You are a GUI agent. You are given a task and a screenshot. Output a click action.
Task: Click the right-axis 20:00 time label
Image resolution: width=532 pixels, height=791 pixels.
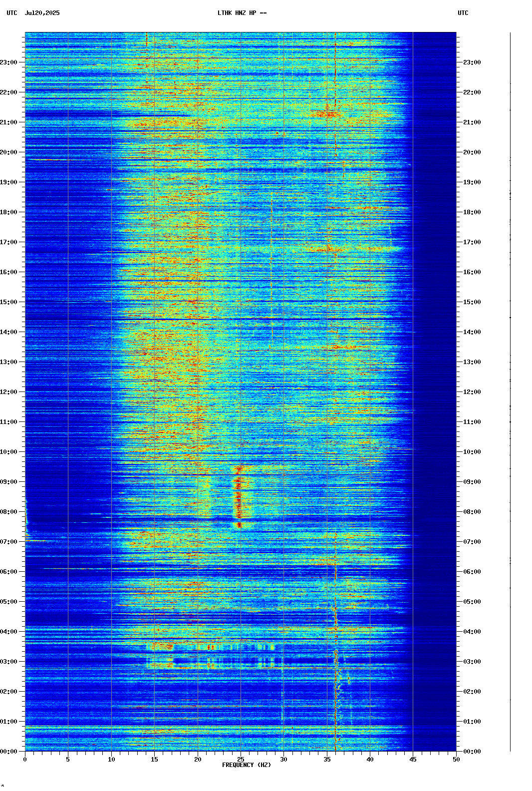pos(472,152)
